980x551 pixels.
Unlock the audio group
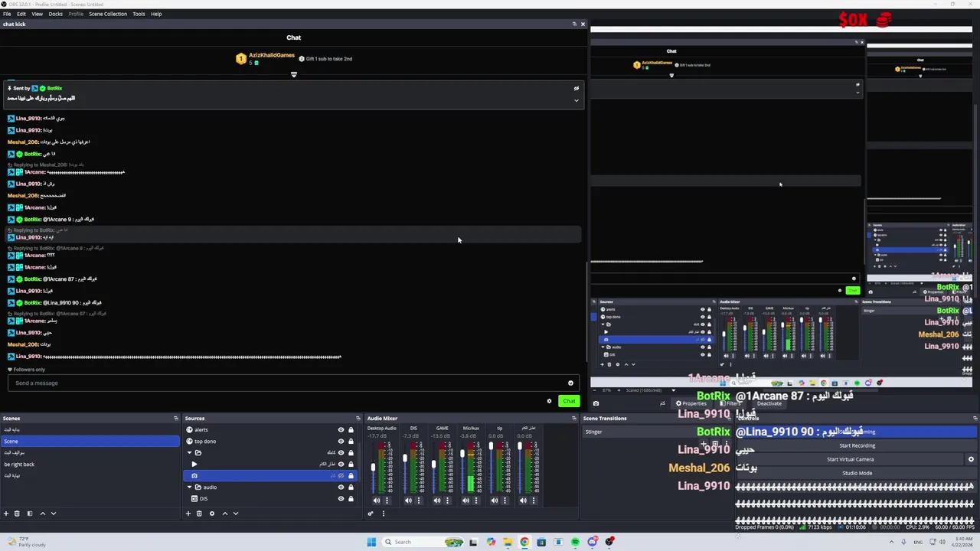pyautogui.click(x=351, y=487)
